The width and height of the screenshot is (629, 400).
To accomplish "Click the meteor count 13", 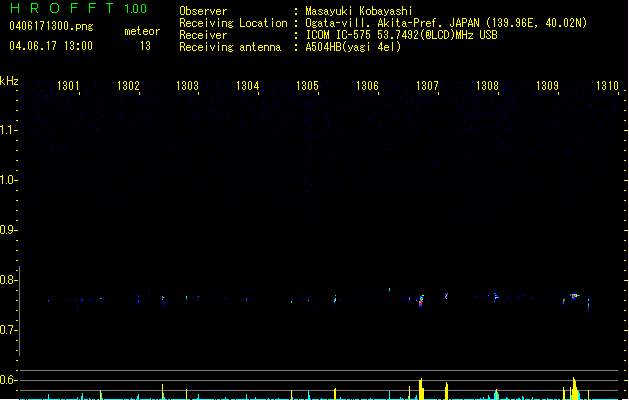I will point(145,46).
